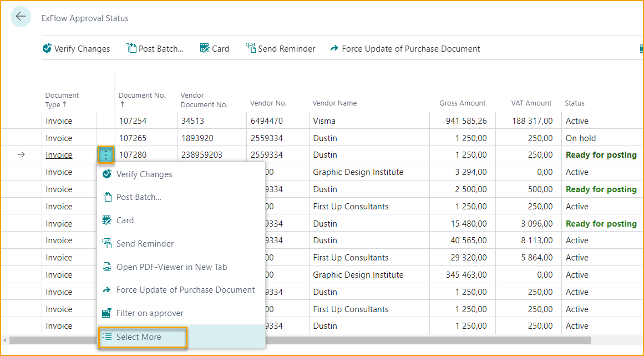Click the horizontal scrollbar at bottom
The width and height of the screenshot is (644, 356).
coord(300,340)
